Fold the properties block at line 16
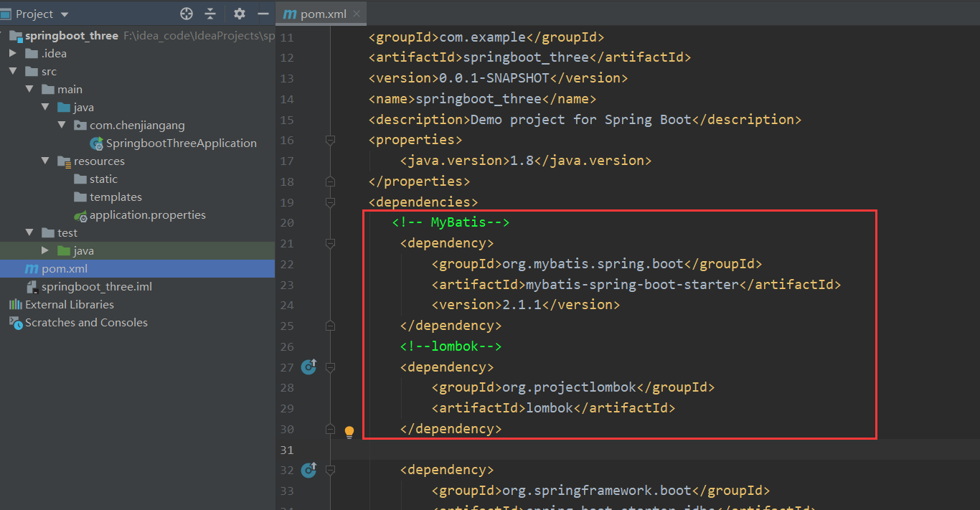 pyautogui.click(x=330, y=141)
